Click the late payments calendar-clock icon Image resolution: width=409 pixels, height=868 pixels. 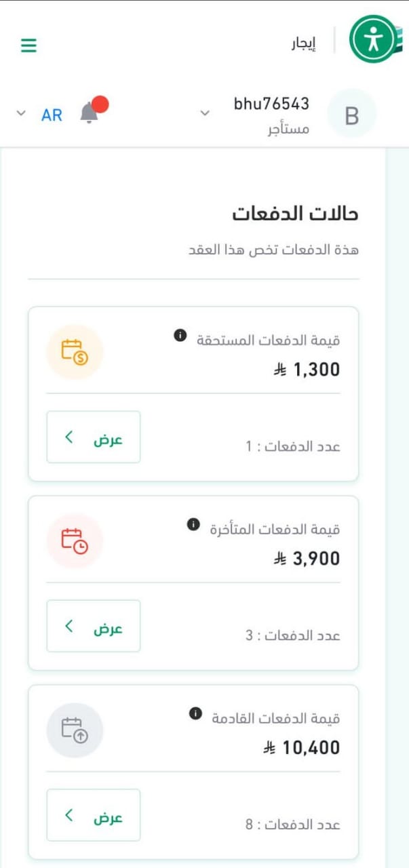point(75,541)
